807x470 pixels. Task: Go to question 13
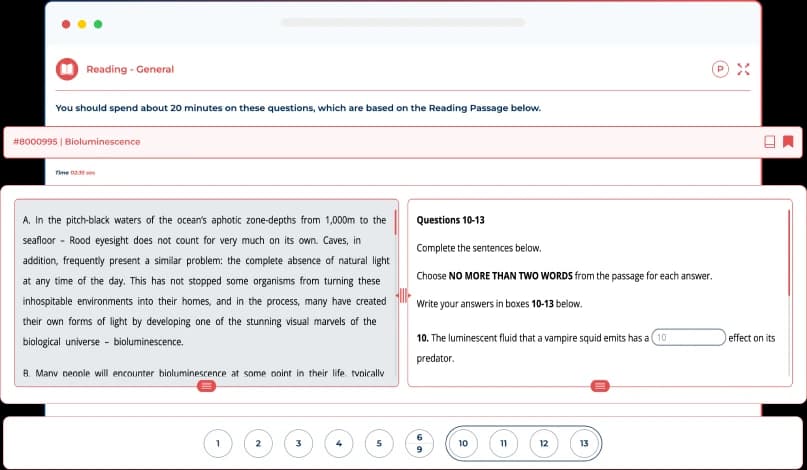click(583, 443)
